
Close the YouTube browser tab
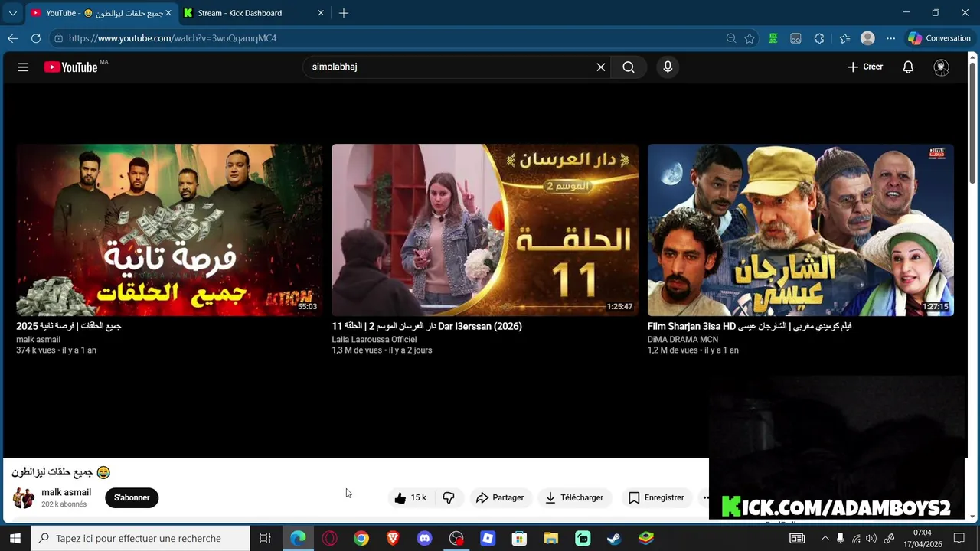coord(168,13)
